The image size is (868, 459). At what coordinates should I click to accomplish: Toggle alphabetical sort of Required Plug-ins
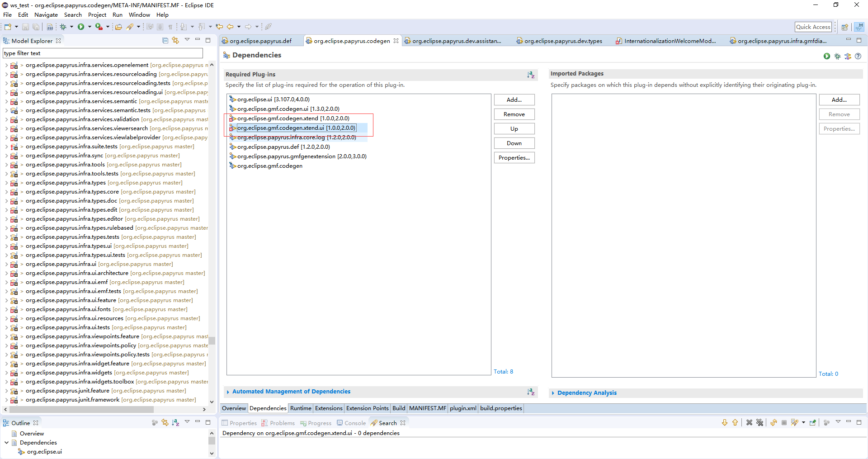531,75
